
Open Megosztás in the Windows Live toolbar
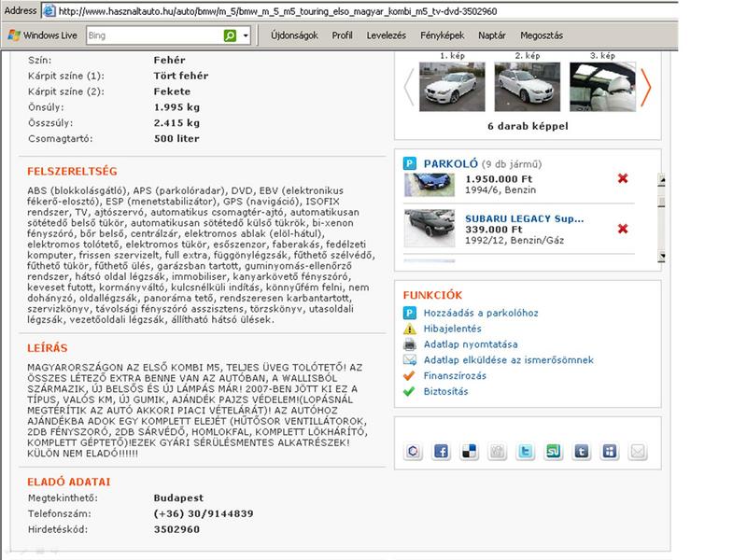(542, 35)
